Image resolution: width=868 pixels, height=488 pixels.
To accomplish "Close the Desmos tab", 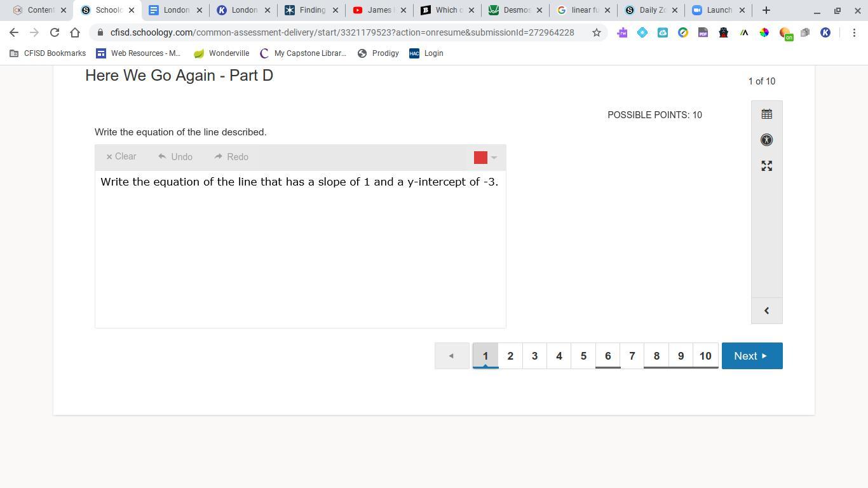I will click(539, 10).
